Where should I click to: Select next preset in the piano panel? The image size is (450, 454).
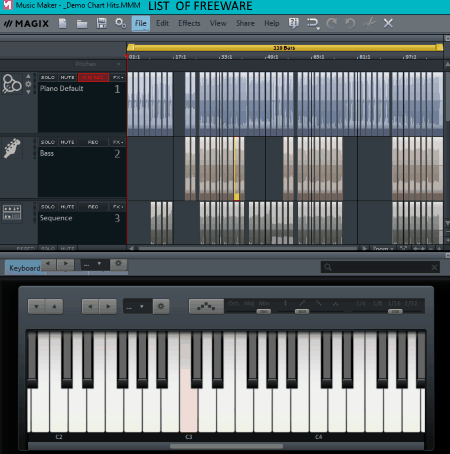(108, 306)
